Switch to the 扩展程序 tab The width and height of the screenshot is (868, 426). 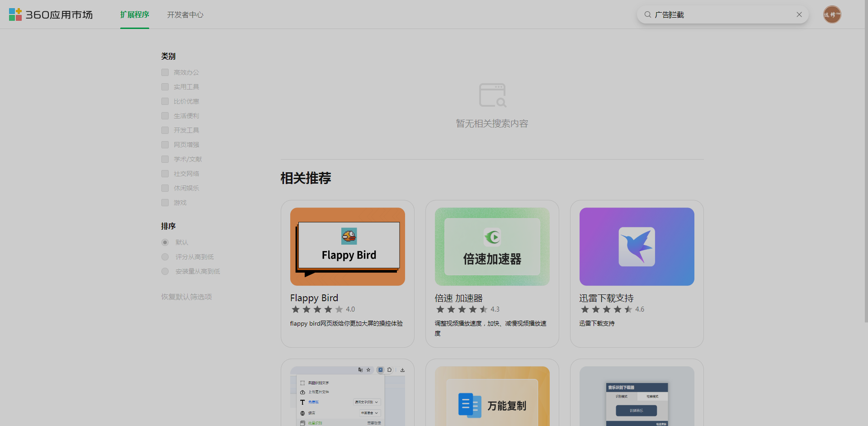click(135, 14)
